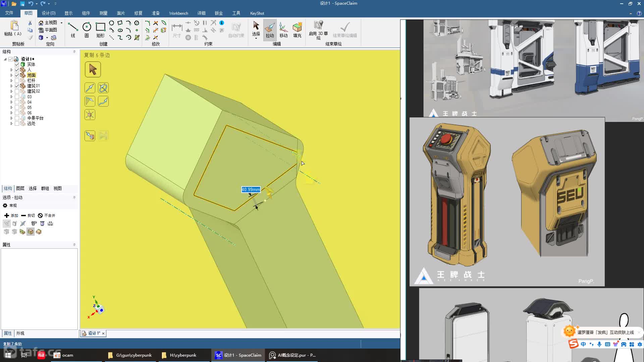The image size is (644, 362).
Task: Toggle visibility checkbox for 建筑02
Action: click(x=17, y=91)
